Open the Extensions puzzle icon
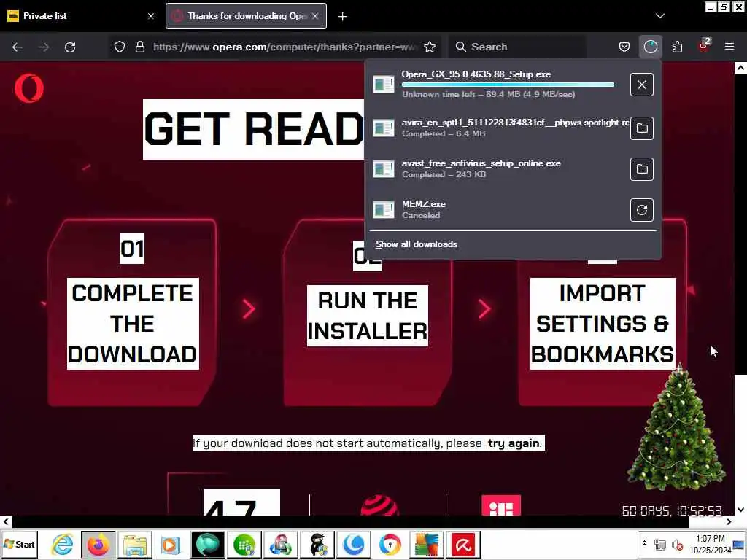The height and width of the screenshot is (560, 747). (x=677, y=47)
